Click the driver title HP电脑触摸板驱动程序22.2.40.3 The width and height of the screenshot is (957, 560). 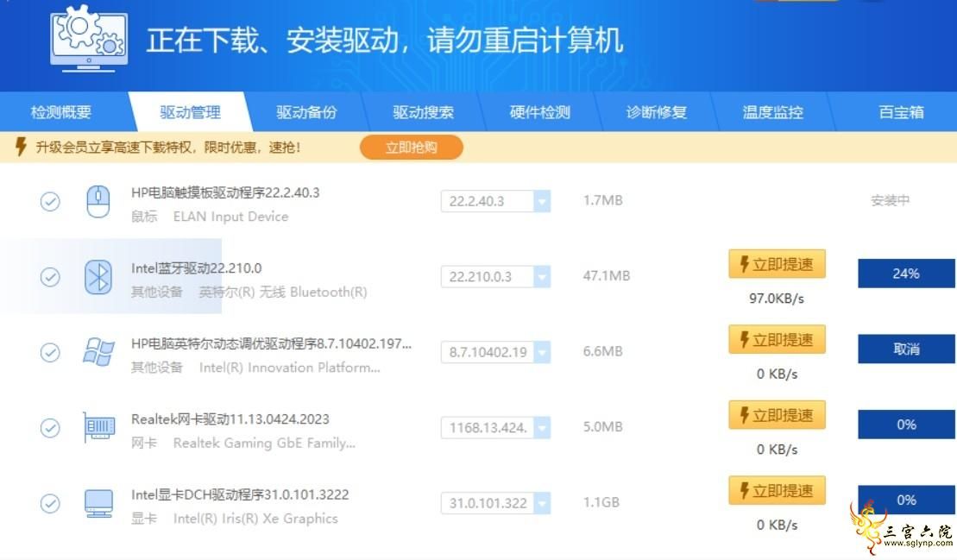coord(225,192)
